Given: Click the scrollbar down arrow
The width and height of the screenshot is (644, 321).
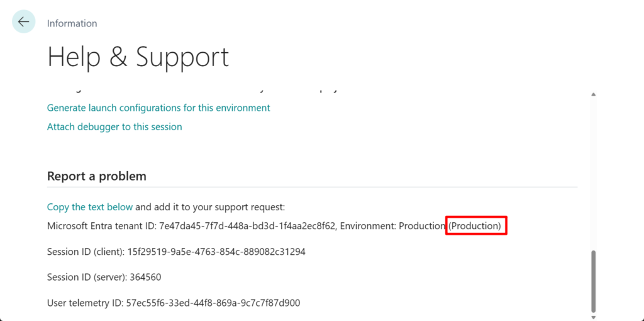Looking at the screenshot, I should [592, 310].
